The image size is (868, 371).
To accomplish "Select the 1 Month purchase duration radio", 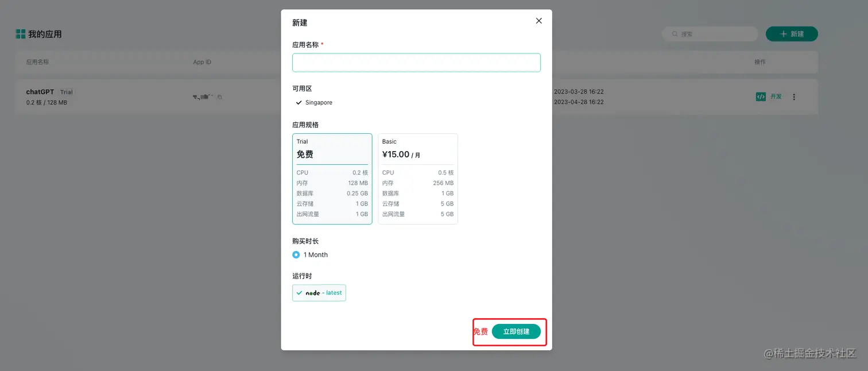I will (x=296, y=254).
